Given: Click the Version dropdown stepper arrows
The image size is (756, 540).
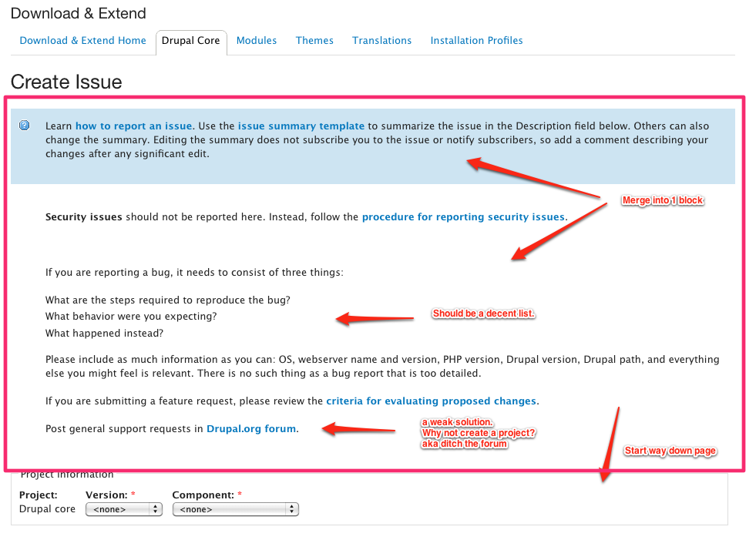Looking at the screenshot, I should coord(155,509).
